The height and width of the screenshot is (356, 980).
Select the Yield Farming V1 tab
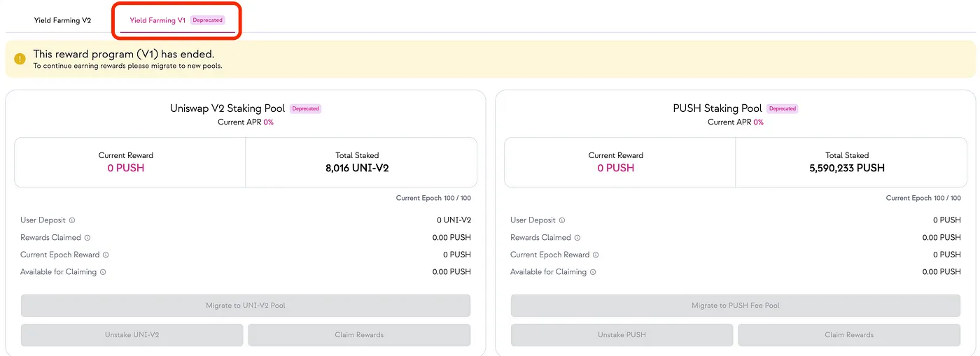157,20
